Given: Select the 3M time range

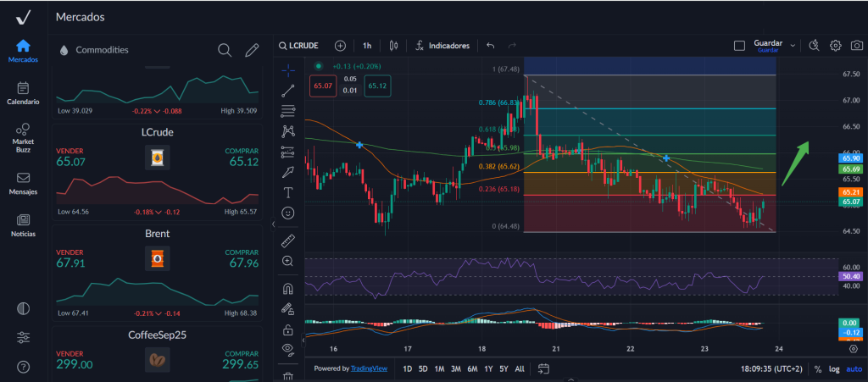Looking at the screenshot, I should click(455, 368).
